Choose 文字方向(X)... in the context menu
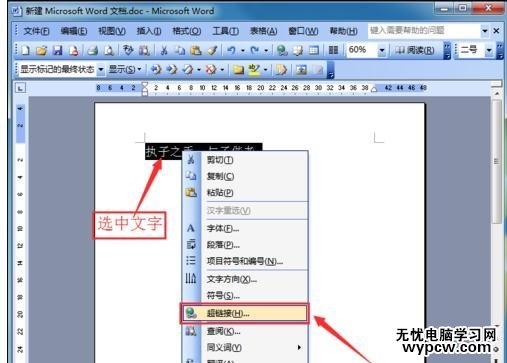Viewport: 507px width, 363px height. (245, 279)
